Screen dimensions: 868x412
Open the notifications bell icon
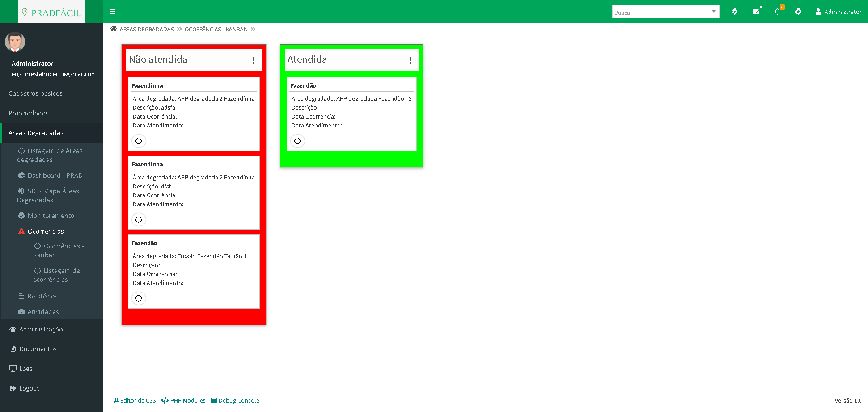click(x=777, y=12)
